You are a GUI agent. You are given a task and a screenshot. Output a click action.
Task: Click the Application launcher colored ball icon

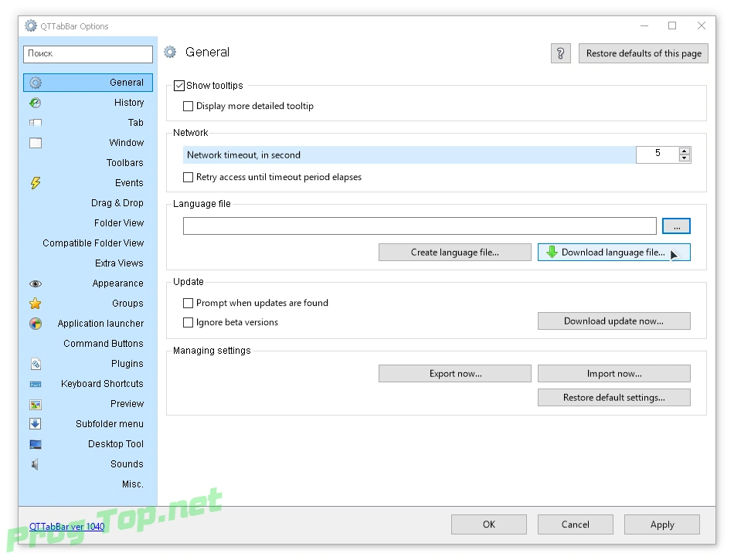point(36,324)
